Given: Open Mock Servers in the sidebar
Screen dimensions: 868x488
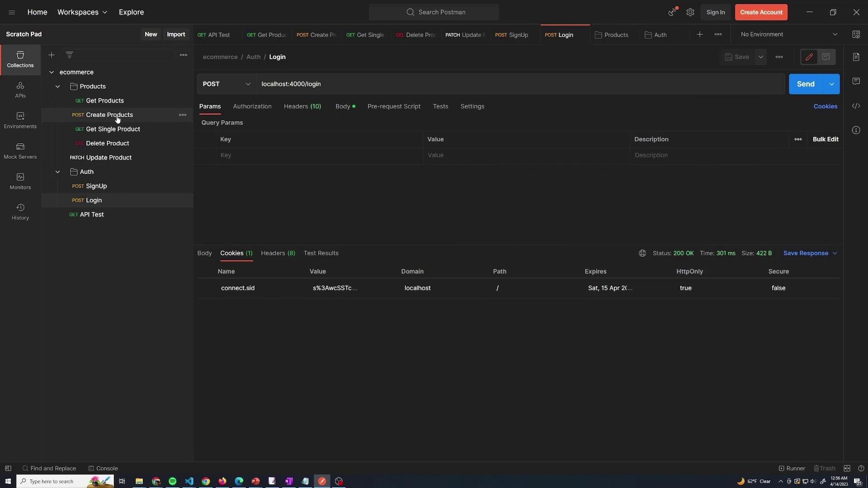Looking at the screenshot, I should pyautogui.click(x=20, y=150).
